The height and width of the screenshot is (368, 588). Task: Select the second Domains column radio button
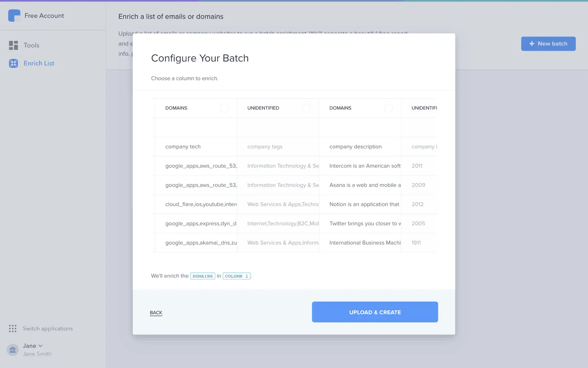(x=388, y=108)
